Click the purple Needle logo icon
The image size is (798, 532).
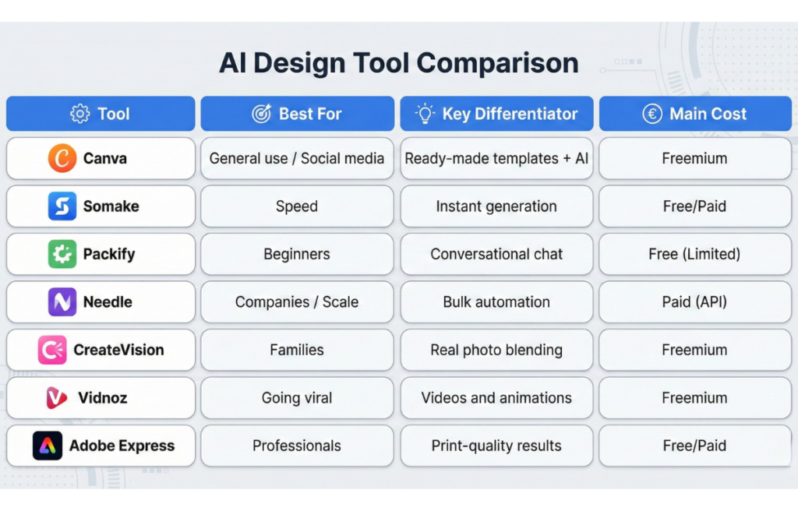(x=62, y=301)
